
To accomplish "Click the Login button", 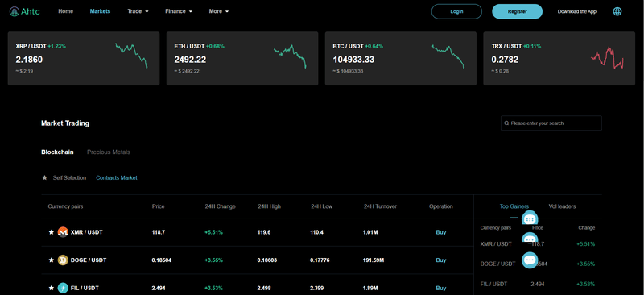I will coord(456,11).
